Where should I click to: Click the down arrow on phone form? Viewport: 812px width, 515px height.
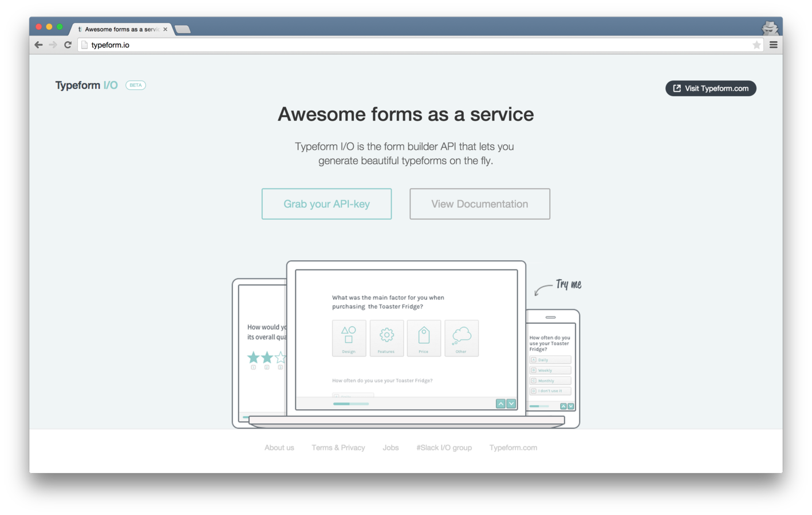570,406
